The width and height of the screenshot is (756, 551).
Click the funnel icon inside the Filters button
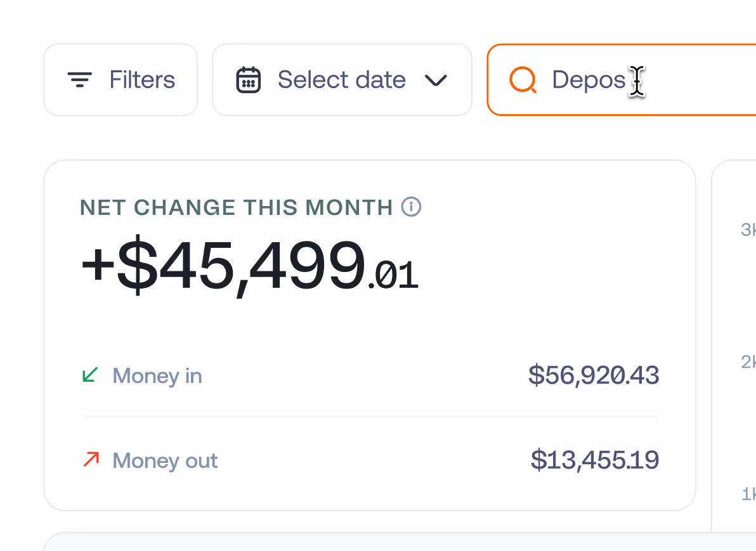point(79,79)
